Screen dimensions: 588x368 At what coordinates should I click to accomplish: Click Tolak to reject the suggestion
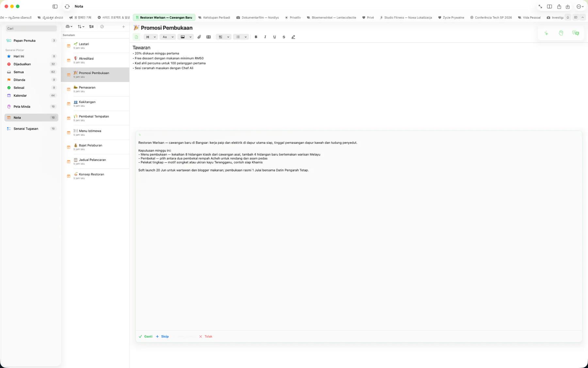[x=206, y=337]
